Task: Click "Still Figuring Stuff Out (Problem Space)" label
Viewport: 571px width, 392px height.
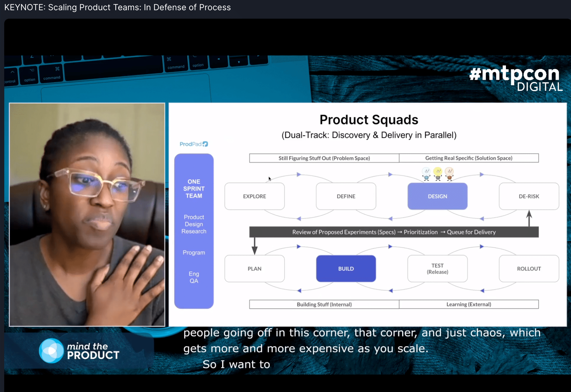Action: (324, 158)
